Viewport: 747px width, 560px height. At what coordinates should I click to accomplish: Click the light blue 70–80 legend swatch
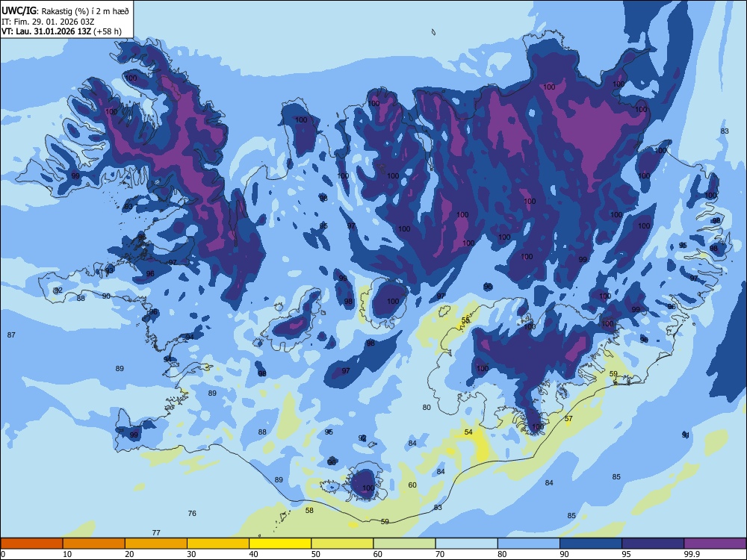(466, 544)
